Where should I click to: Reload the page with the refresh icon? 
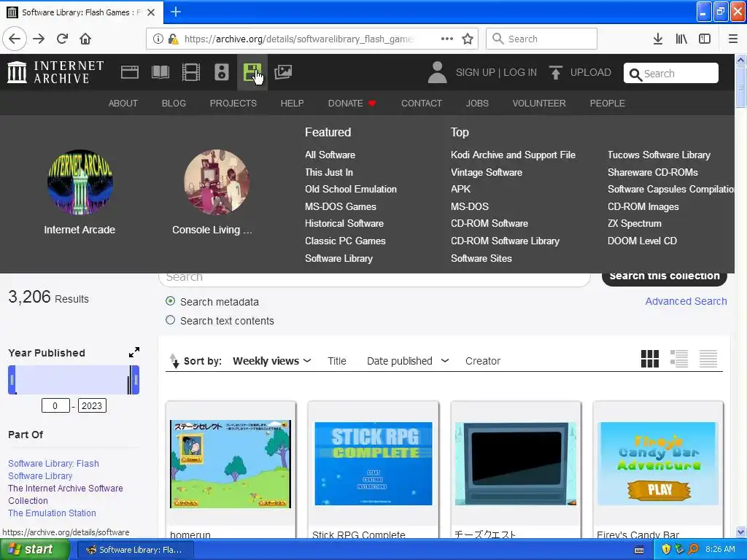pyautogui.click(x=63, y=39)
